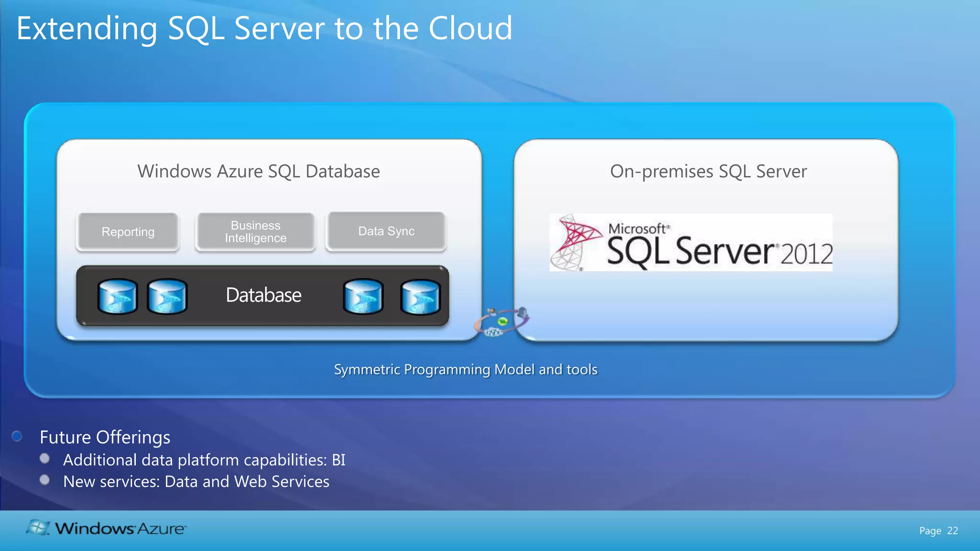
Task: Click the Windows Azure flag logo
Action: (38, 528)
